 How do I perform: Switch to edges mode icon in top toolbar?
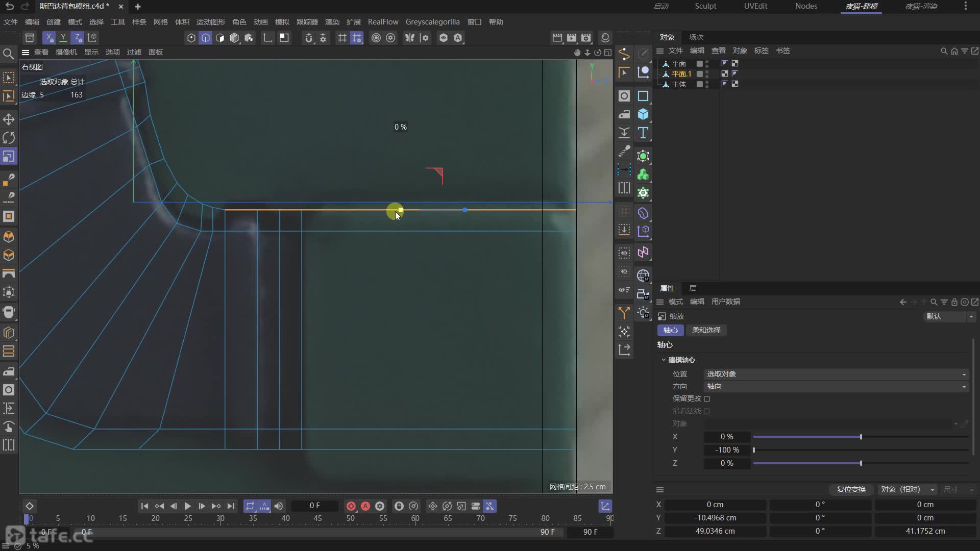click(x=206, y=38)
